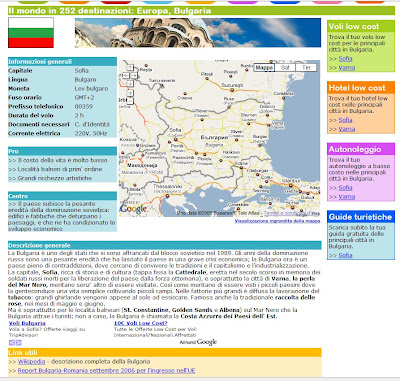The height and width of the screenshot is (381, 400).
Task: Open the Wikipedia link in Link utili
Action: tap(32, 362)
